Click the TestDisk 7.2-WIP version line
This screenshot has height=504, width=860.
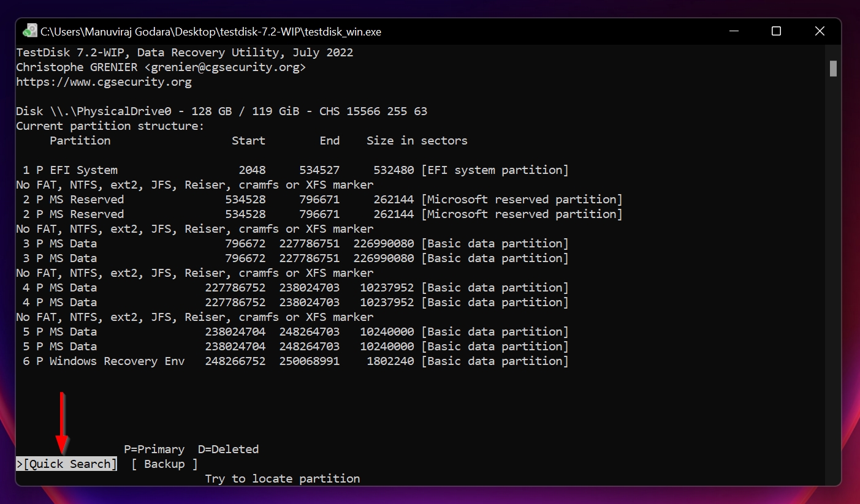coord(185,53)
